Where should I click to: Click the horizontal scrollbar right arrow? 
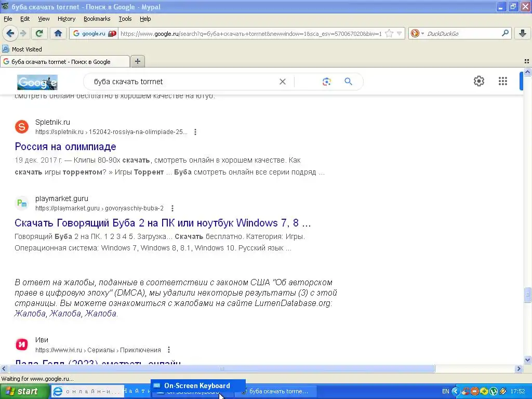pos(518,368)
